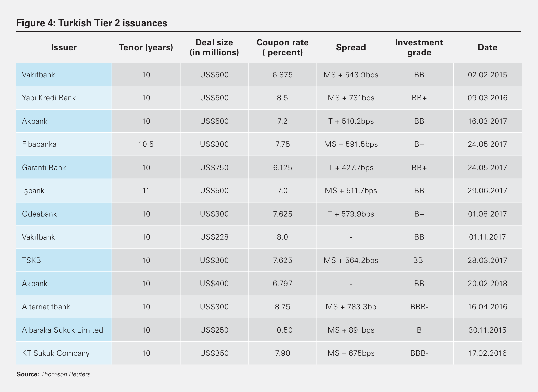Click the US$750 deal size cell
This screenshot has height=392, width=538.
pyautogui.click(x=214, y=168)
